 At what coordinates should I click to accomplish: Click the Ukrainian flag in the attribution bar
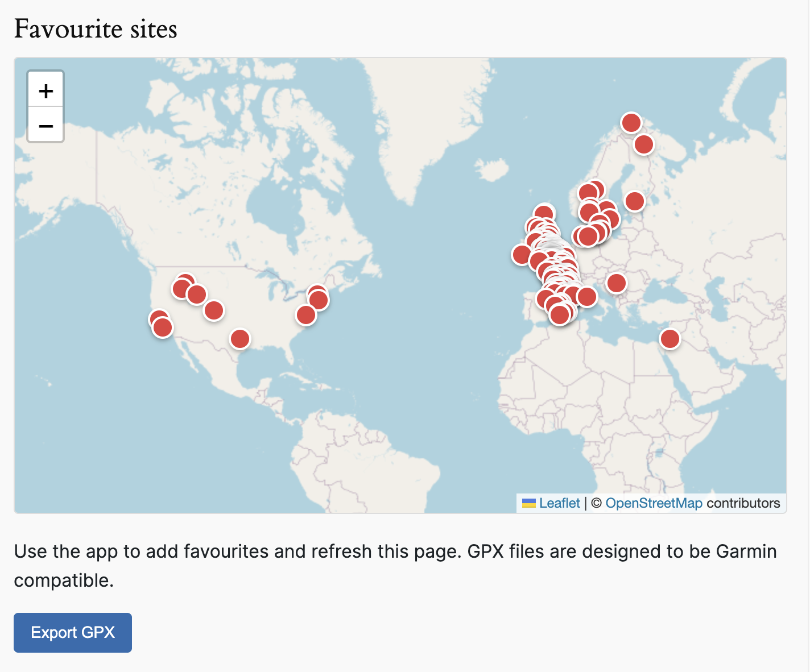528,503
